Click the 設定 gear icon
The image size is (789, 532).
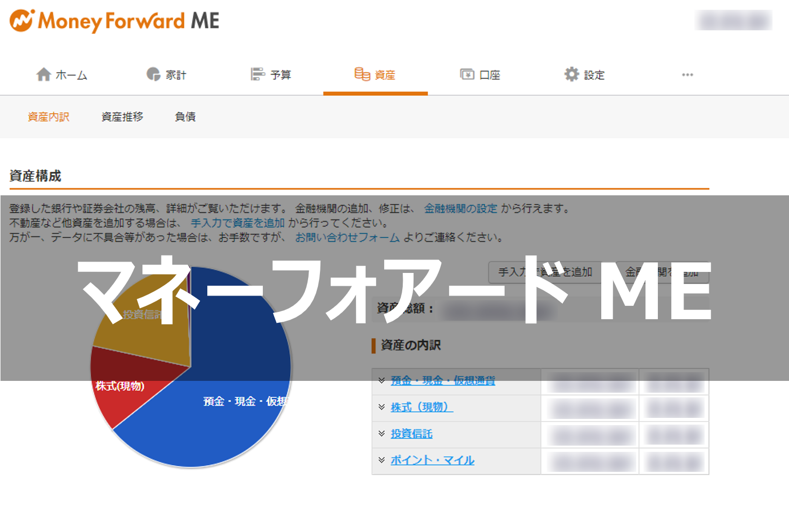571,75
